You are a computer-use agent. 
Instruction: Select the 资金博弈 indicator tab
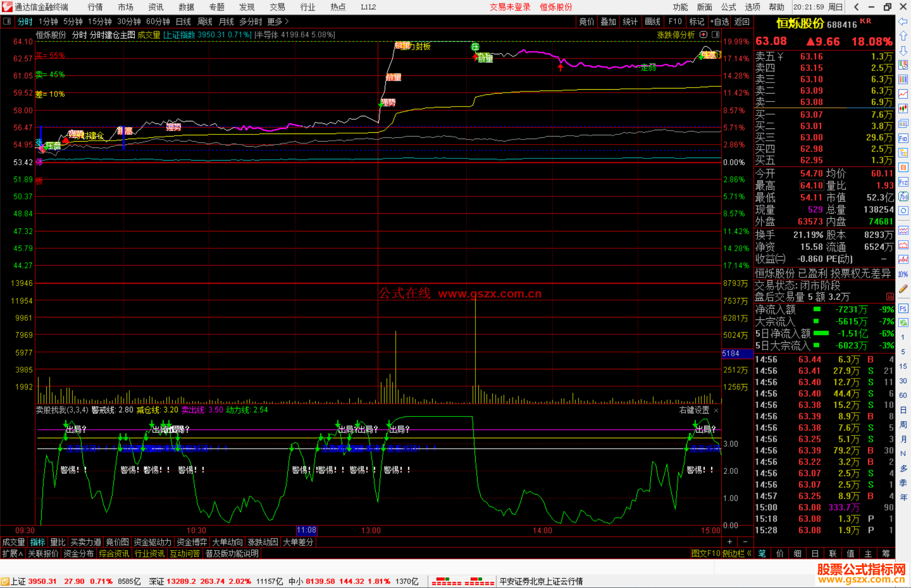point(192,542)
